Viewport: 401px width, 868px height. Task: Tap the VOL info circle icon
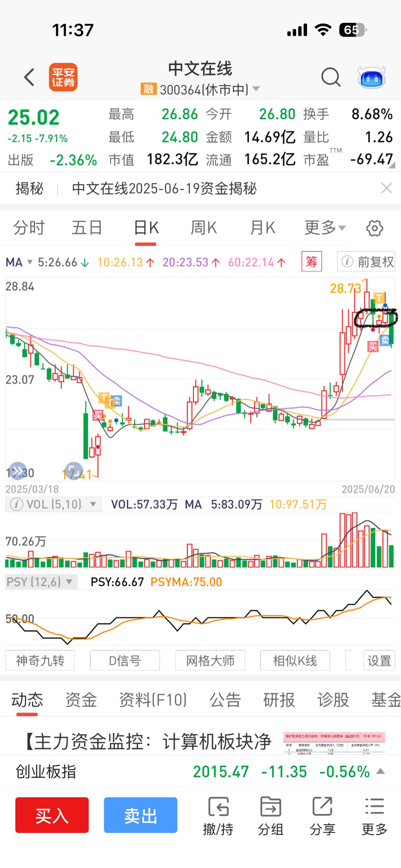[x=17, y=504]
